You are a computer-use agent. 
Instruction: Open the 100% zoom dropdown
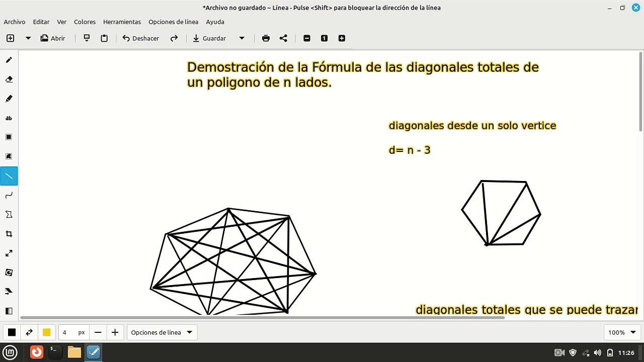(622, 332)
